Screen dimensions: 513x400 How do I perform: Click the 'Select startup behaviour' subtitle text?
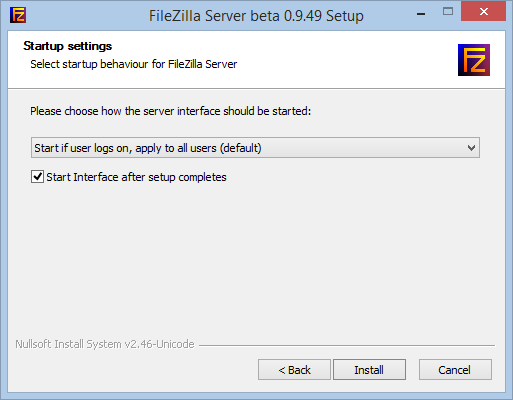pyautogui.click(x=134, y=64)
